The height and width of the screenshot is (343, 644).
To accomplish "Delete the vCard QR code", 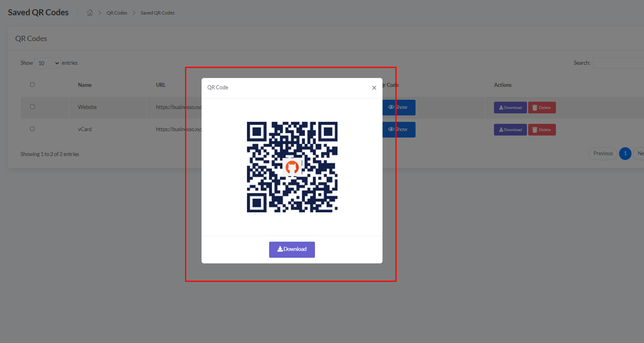I will tap(542, 130).
